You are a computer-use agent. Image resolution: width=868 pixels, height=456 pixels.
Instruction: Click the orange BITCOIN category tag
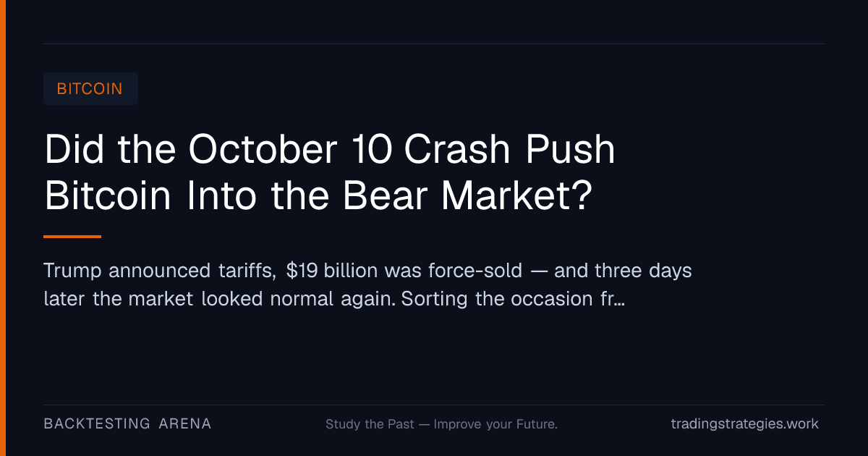pos(90,89)
